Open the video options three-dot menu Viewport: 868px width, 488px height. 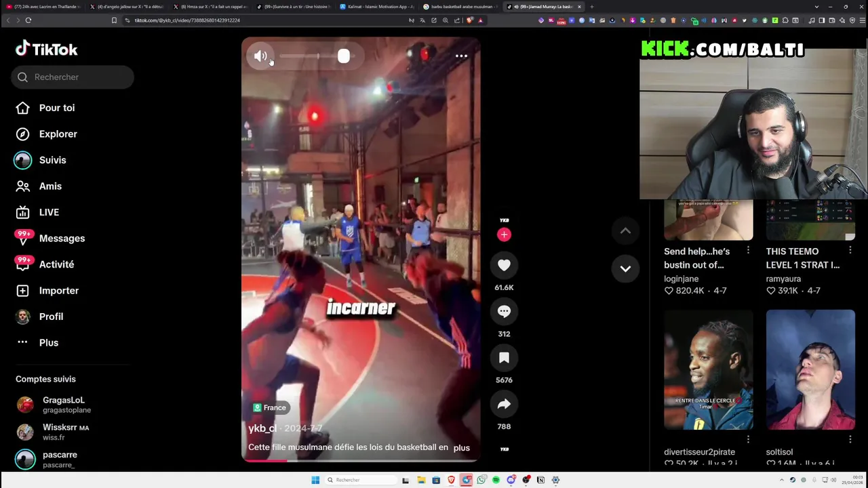[461, 56]
